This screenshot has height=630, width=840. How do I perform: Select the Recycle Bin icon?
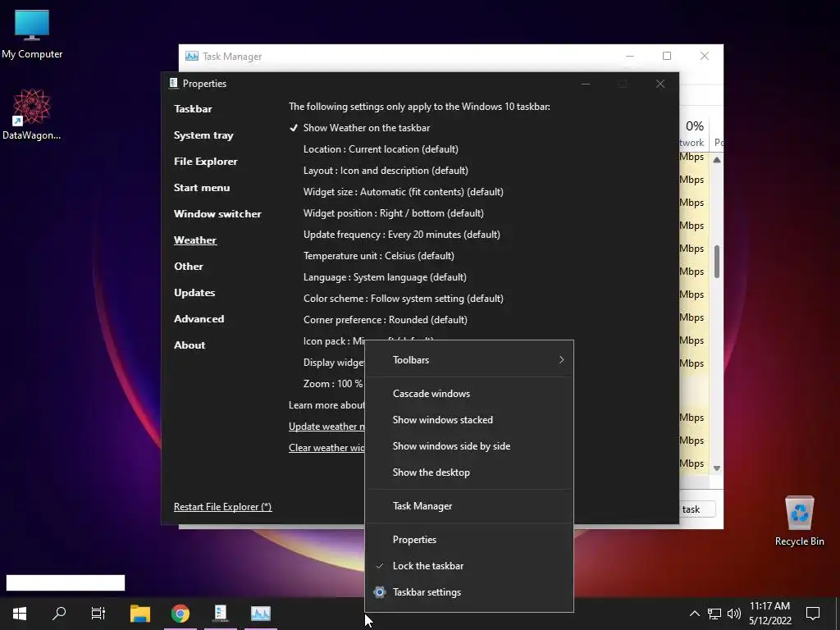(799, 521)
